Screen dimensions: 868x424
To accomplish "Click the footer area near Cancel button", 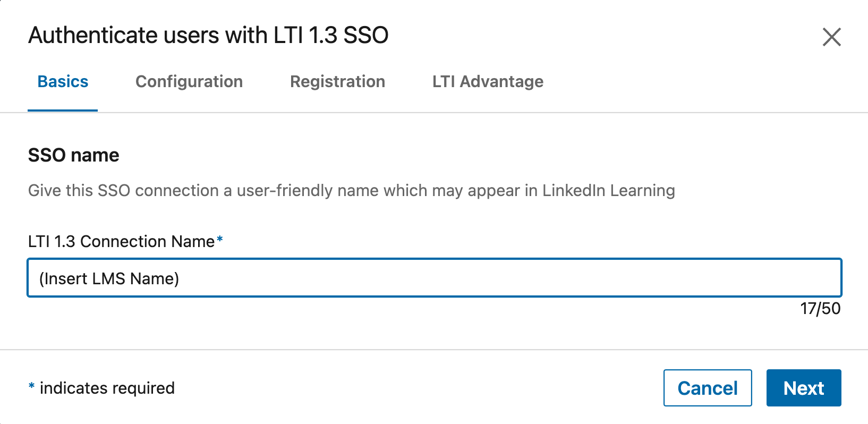I will click(x=637, y=388).
